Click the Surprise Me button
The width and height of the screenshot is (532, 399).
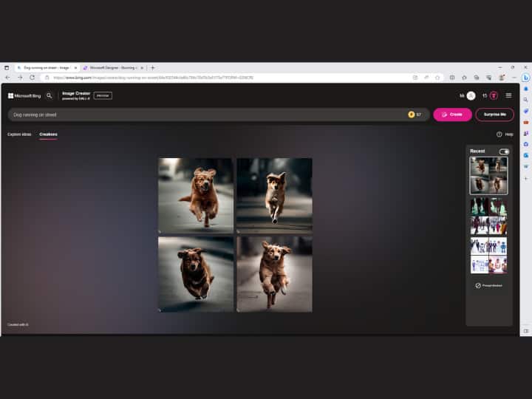point(494,115)
